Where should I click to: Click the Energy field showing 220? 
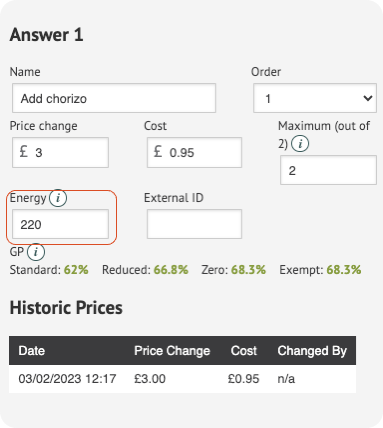pyautogui.click(x=60, y=224)
